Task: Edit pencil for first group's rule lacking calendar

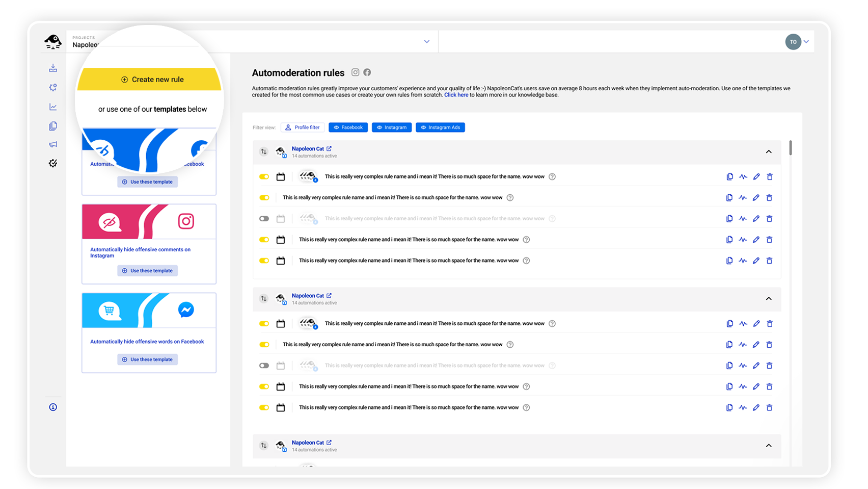Action: 756,198
